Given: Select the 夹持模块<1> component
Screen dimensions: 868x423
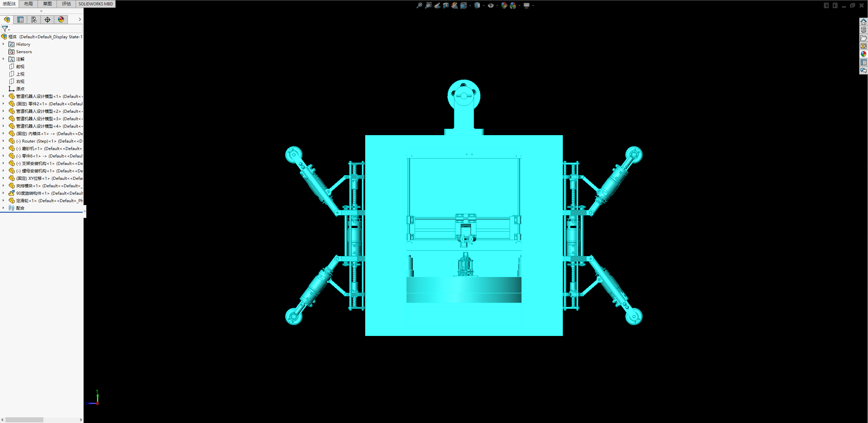Looking at the screenshot, I should [x=28, y=186].
